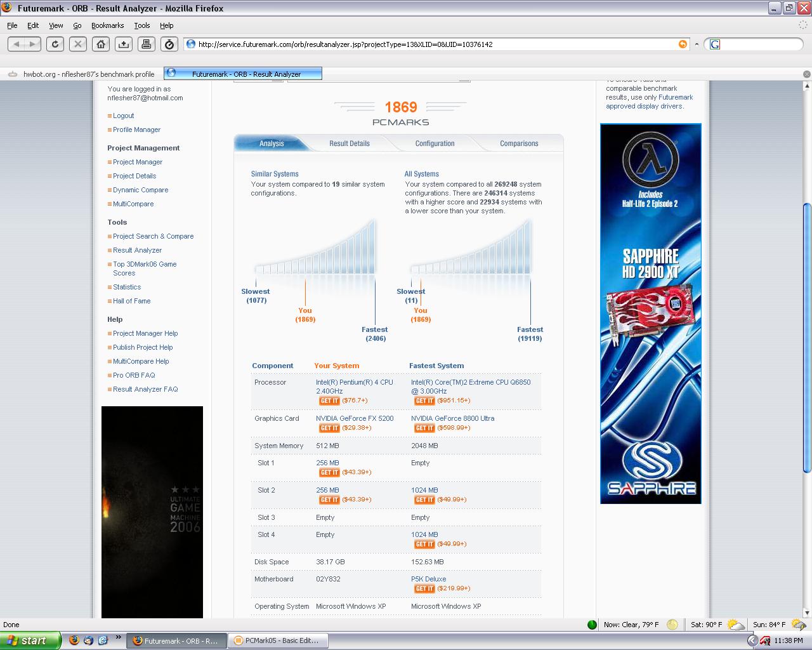Click the third Quick Launch icon
The height and width of the screenshot is (650, 812).
pos(103,640)
